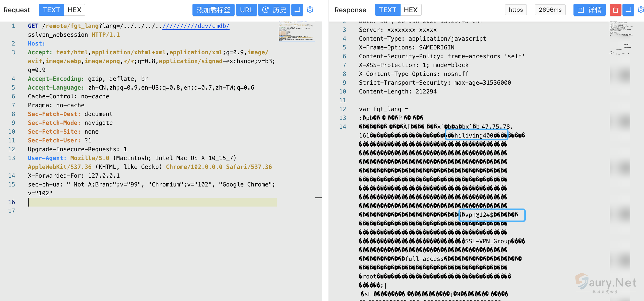Viewport: 644px width, 301px height.
Task: Open the 历史 history button
Action: (x=274, y=10)
